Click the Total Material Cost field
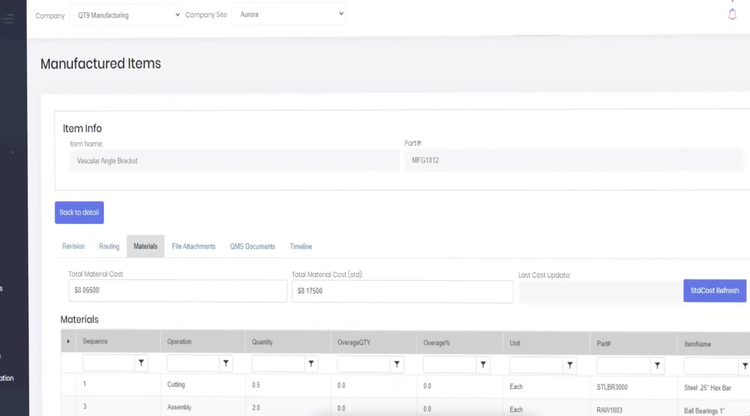 click(178, 290)
